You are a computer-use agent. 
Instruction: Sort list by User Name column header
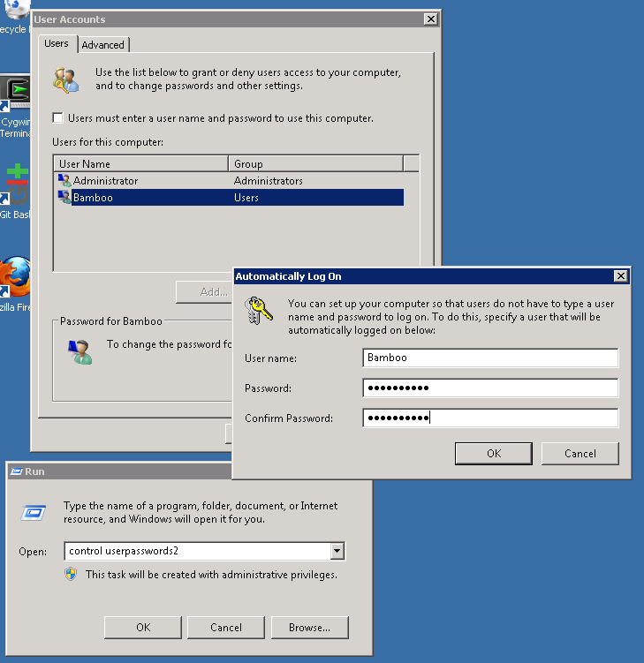[141, 163]
